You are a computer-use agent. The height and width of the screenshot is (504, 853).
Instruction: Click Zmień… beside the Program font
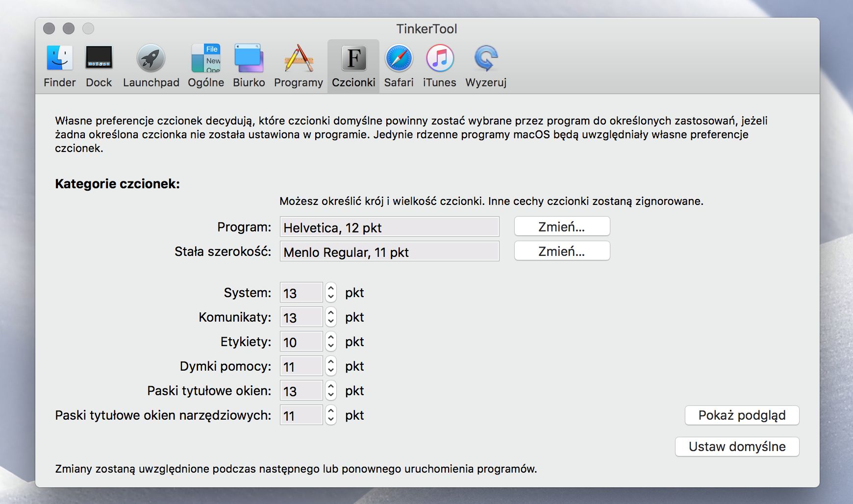click(562, 227)
